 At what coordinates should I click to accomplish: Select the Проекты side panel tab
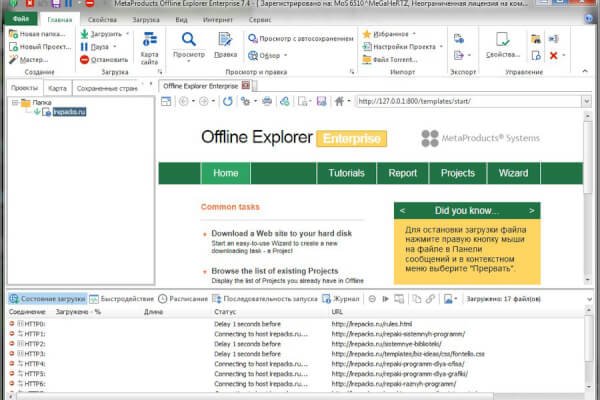[x=24, y=88]
